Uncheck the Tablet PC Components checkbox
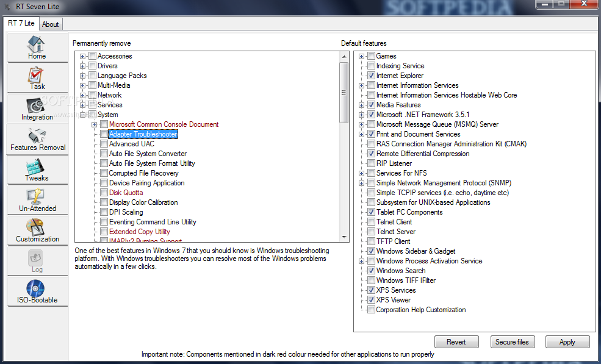The image size is (601, 364). point(371,212)
